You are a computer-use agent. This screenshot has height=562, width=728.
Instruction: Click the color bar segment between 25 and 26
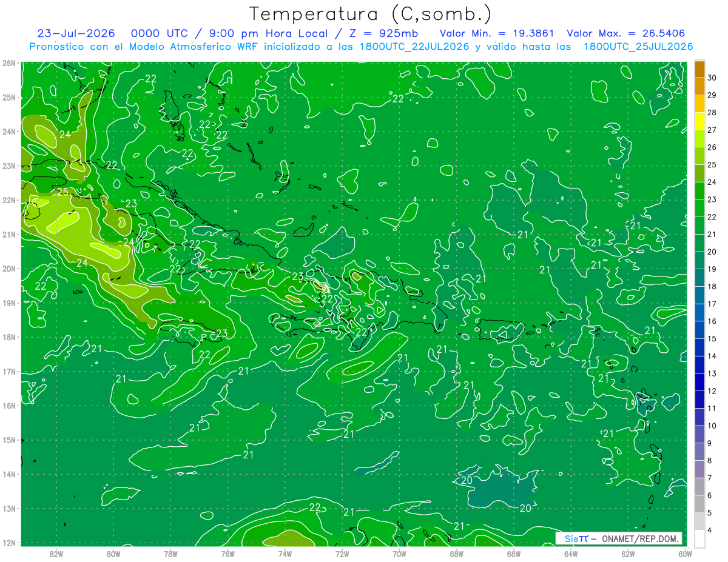tap(699, 156)
